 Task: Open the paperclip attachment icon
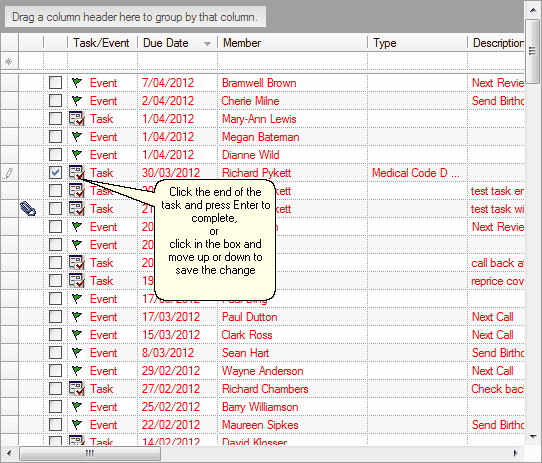coord(28,209)
